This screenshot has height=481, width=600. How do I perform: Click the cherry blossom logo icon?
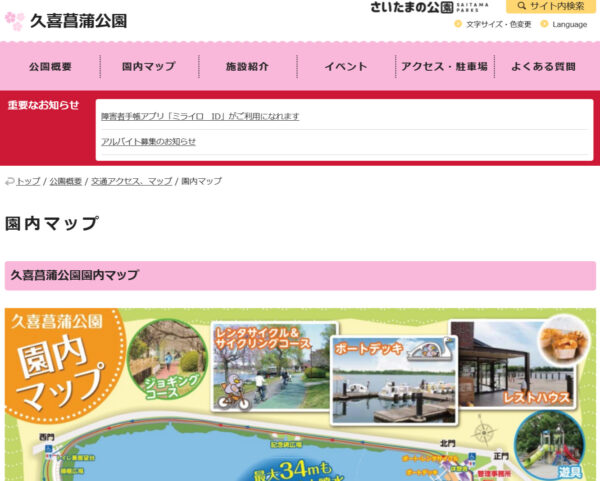pyautogui.click(x=15, y=21)
